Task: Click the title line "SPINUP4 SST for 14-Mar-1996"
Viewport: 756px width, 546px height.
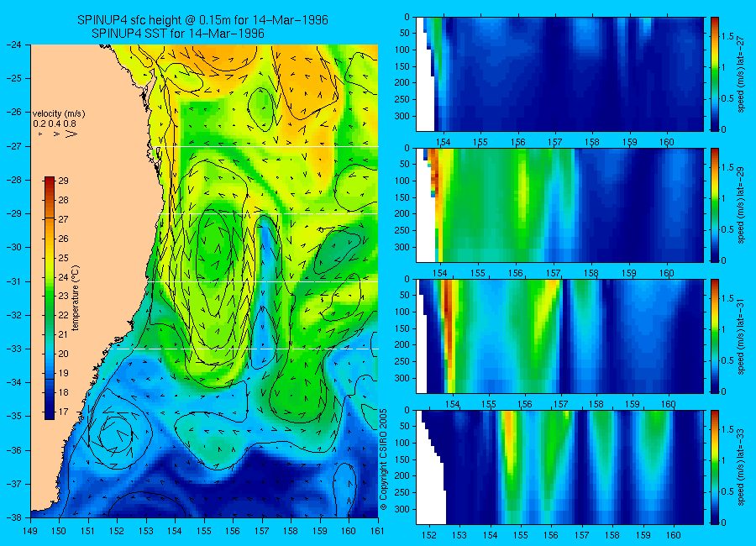Action: pyautogui.click(x=178, y=34)
